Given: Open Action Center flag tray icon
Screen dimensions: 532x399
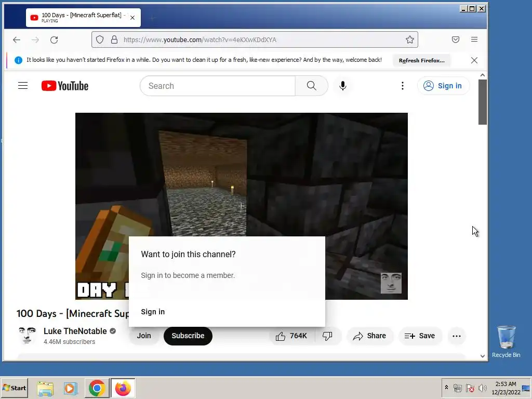Looking at the screenshot, I should coord(470,388).
